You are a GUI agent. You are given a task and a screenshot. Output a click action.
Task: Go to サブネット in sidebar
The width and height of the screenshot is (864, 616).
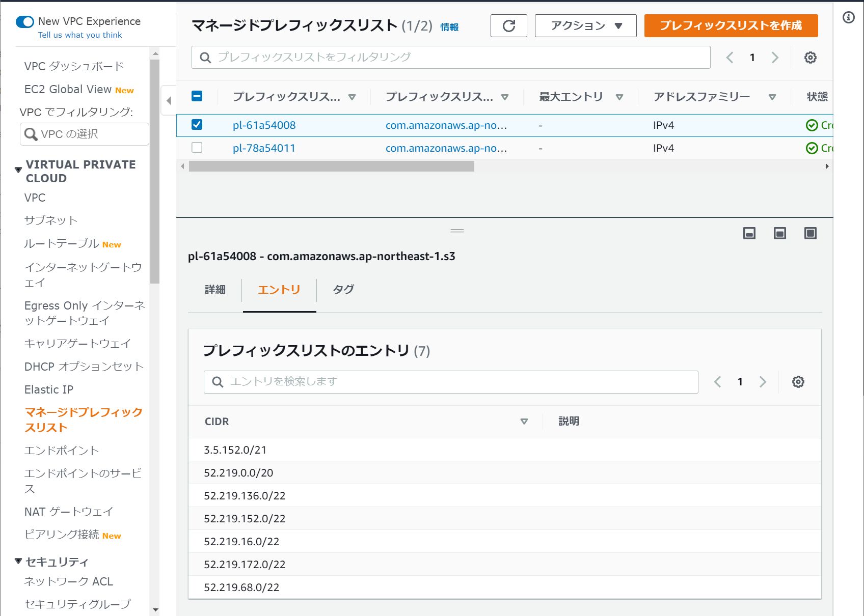click(51, 220)
